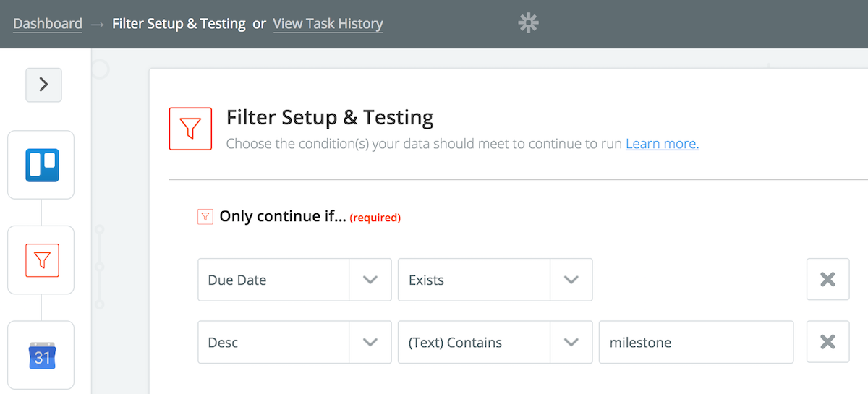Click the Filter Setup & Testing heading
Screen dimensions: 868x394
(330, 117)
